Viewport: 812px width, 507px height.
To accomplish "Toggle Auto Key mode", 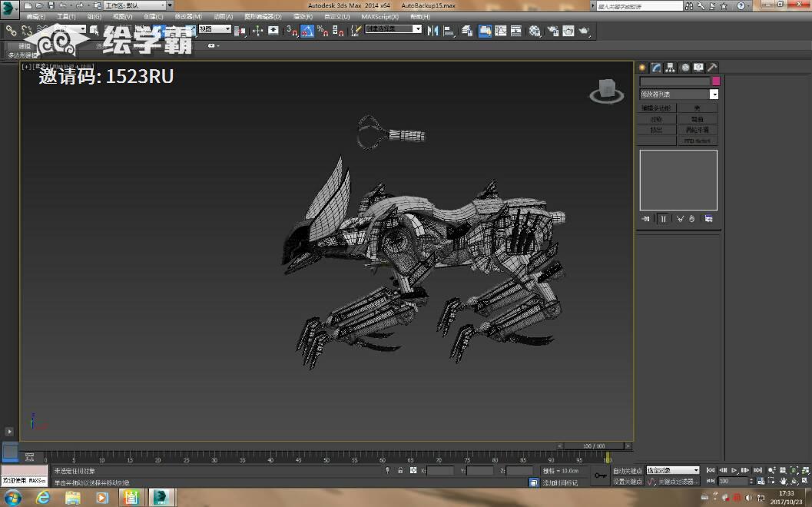I will coord(627,470).
